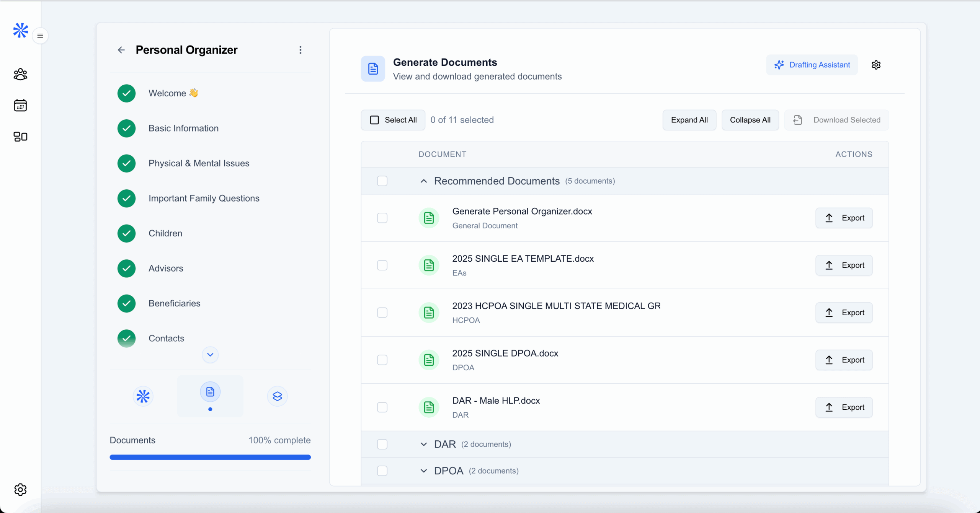This screenshot has width=980, height=513.
Task: Open document settings gear near Drafting Assistant
Action: coord(876,65)
